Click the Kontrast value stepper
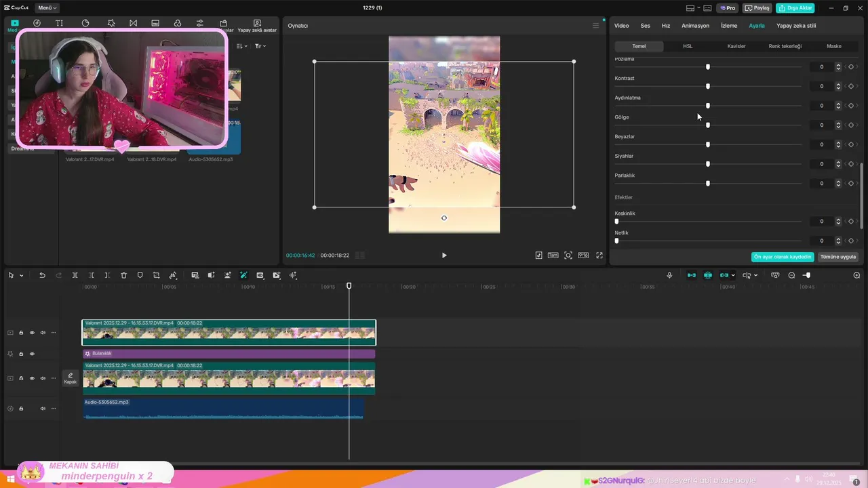 click(838, 86)
